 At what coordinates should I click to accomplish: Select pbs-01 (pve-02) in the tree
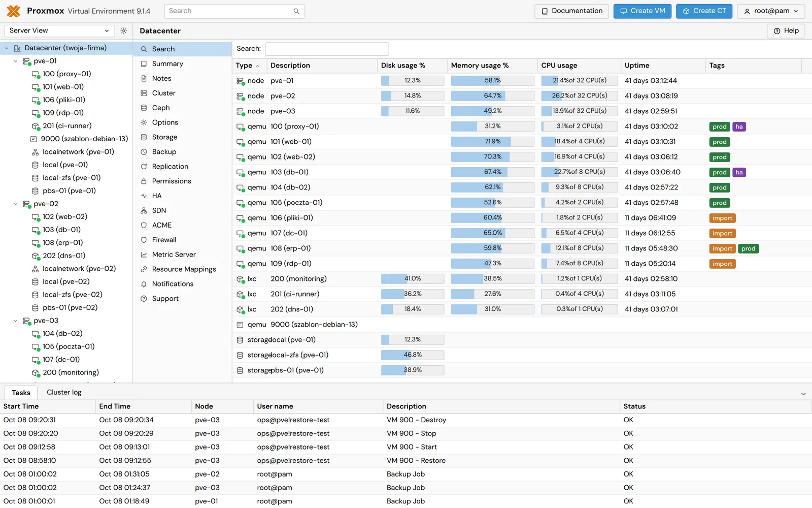(66, 308)
